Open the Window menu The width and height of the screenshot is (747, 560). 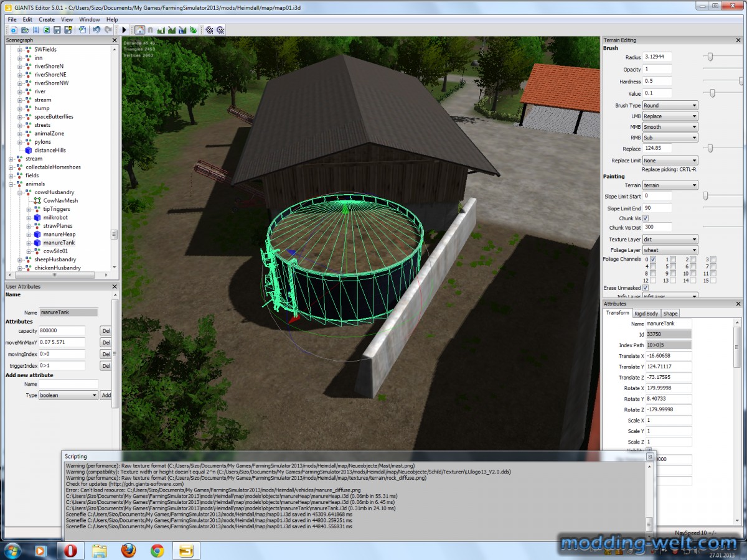(90, 19)
